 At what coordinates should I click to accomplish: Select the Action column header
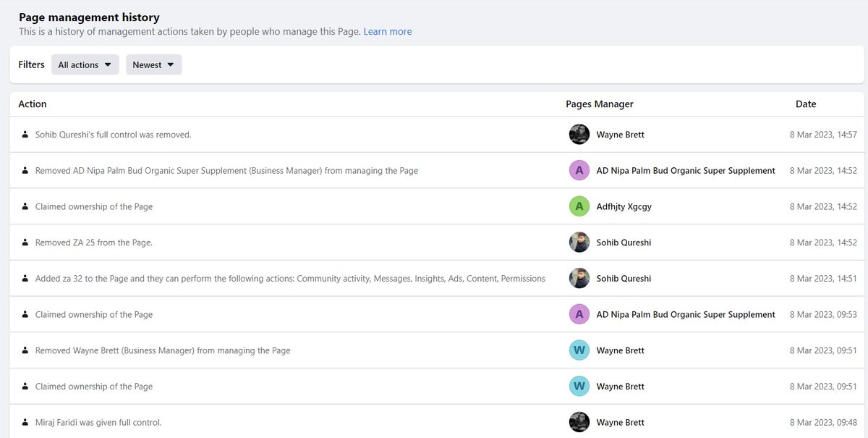pos(33,104)
